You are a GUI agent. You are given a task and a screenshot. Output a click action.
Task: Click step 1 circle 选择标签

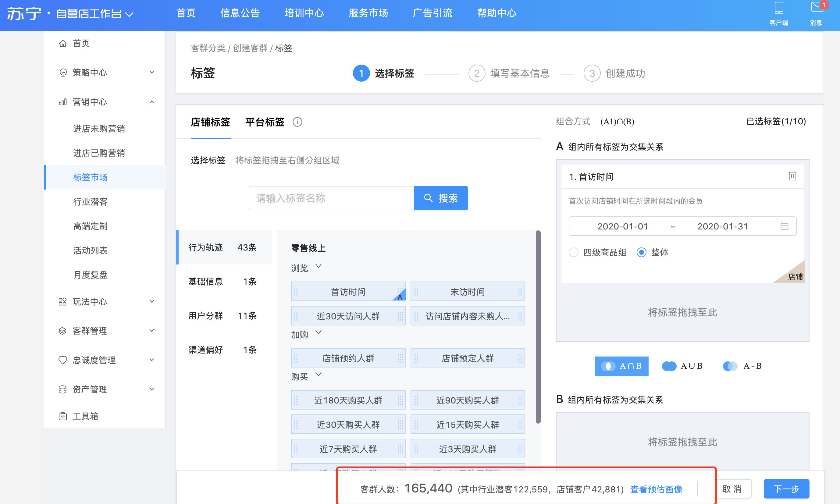click(361, 73)
